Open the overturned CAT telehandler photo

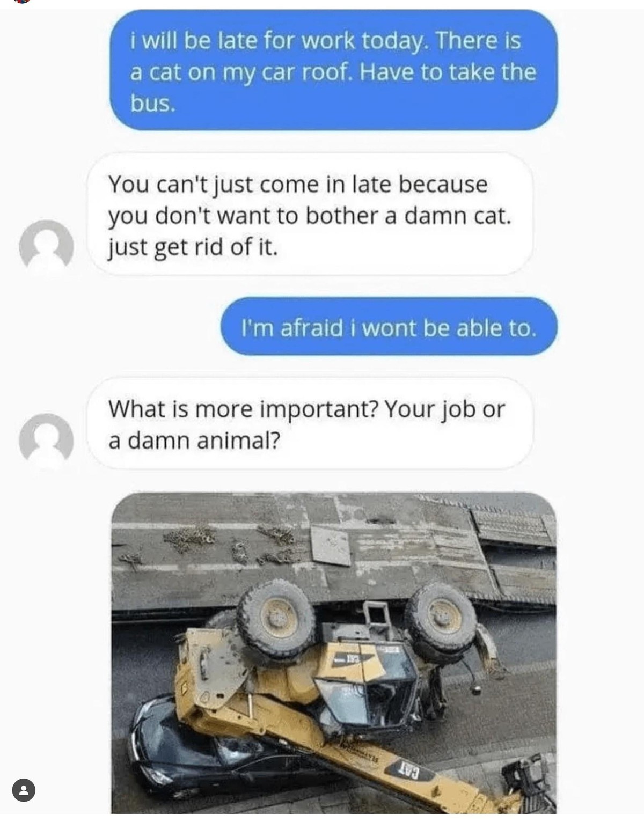[334, 653]
